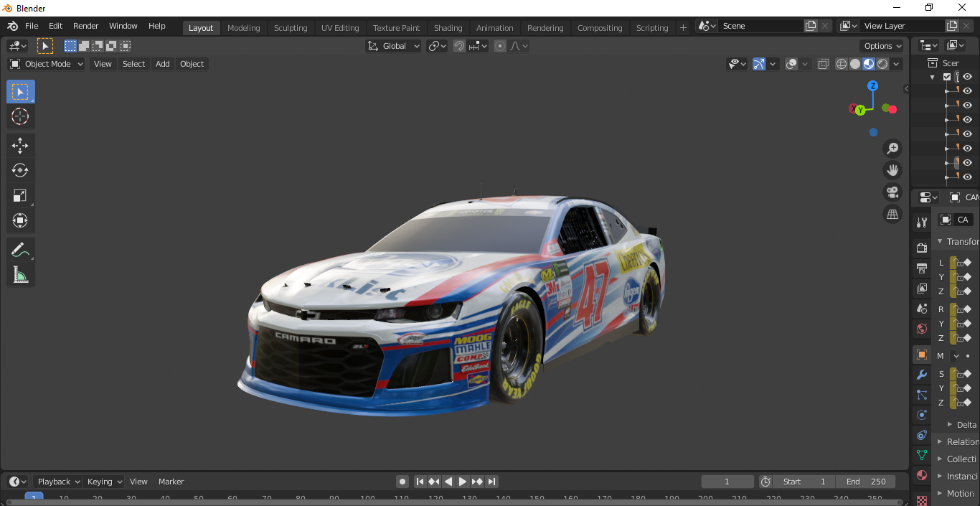Toggle X-ray view
Screen dimensions: 980x506
823,64
